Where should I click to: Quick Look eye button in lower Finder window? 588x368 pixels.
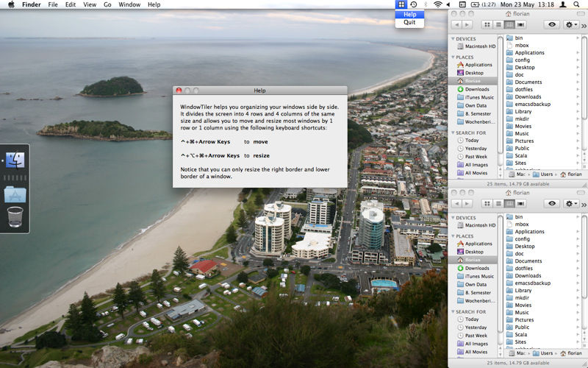tap(552, 204)
